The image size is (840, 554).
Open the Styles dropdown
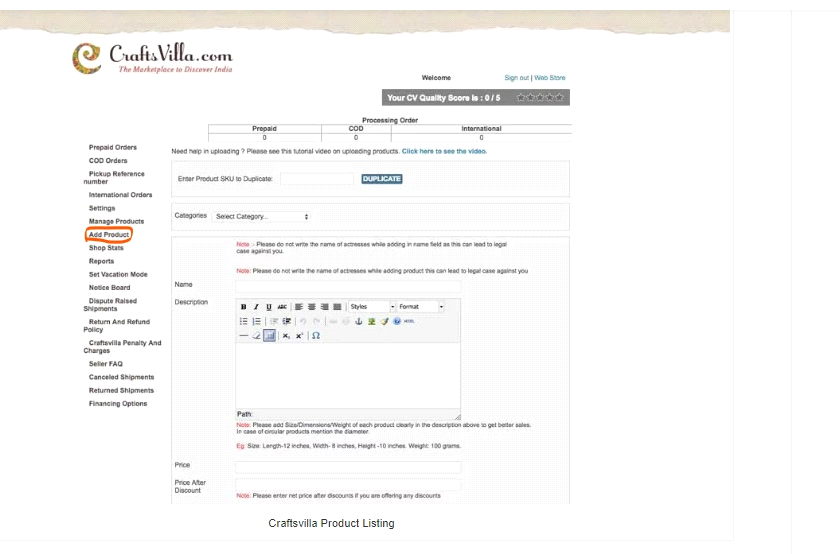pyautogui.click(x=372, y=307)
